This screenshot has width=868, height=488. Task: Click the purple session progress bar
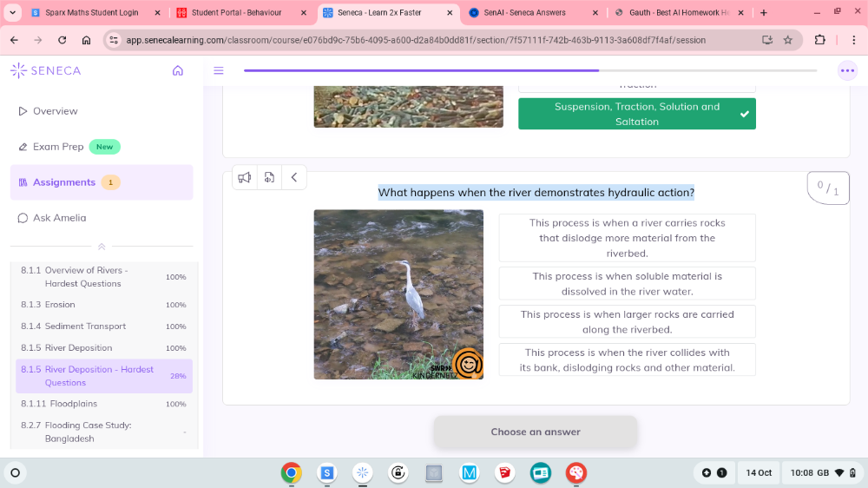click(x=421, y=70)
